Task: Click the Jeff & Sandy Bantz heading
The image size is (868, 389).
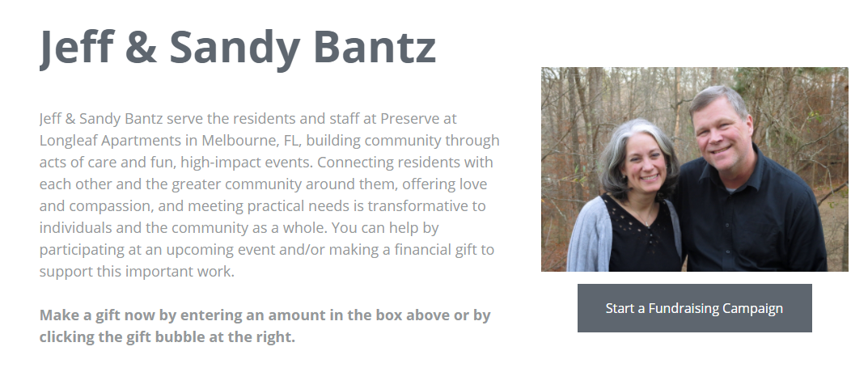Action: pos(238,49)
